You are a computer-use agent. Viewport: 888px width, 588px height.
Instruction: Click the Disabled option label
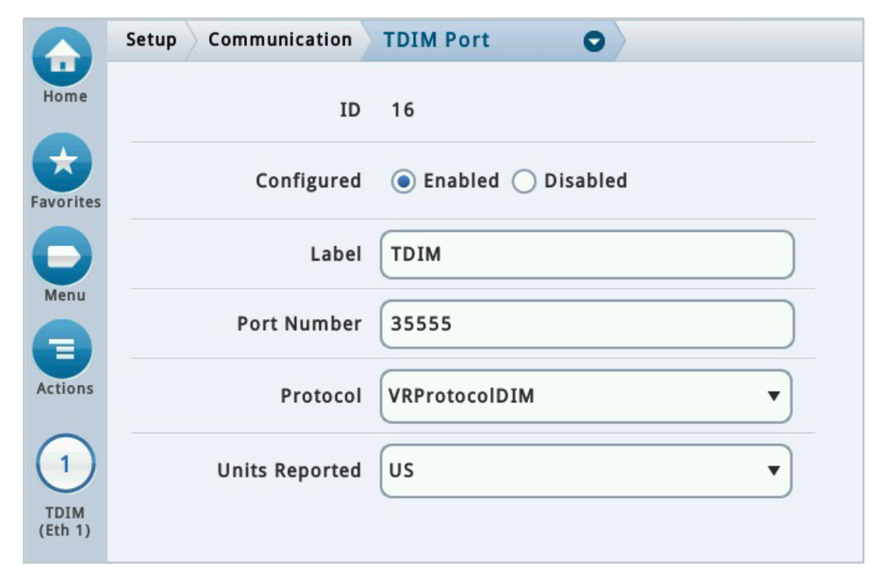[586, 180]
